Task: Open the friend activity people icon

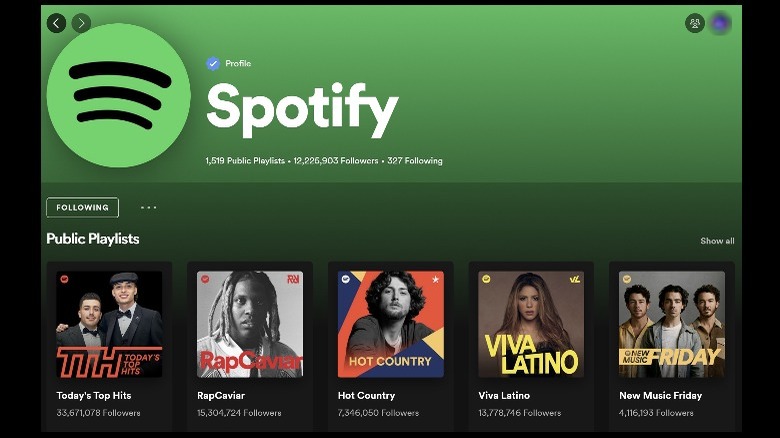Action: (x=694, y=23)
